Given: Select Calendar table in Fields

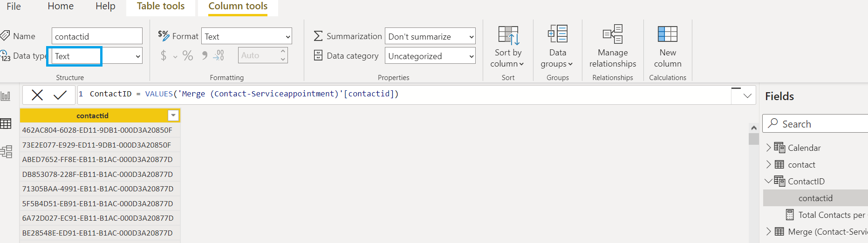Looking at the screenshot, I should pos(804,148).
